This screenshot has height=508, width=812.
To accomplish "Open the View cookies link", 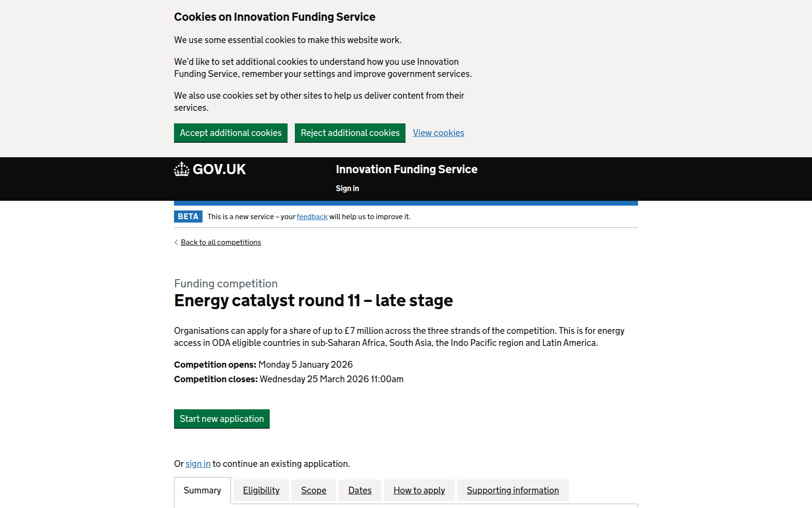I will pyautogui.click(x=438, y=133).
